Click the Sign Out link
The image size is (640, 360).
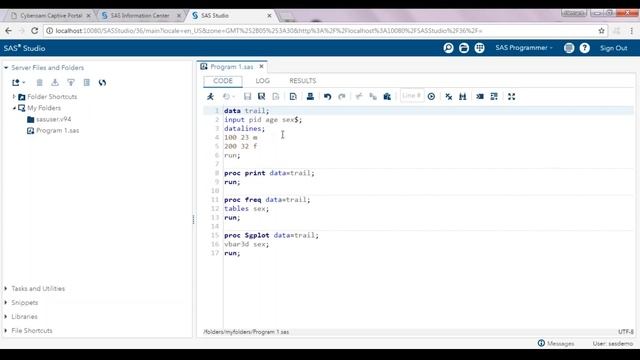pyautogui.click(x=613, y=48)
